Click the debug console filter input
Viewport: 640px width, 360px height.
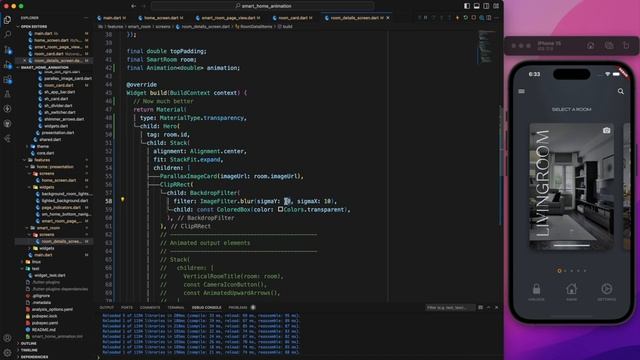click(x=450, y=307)
